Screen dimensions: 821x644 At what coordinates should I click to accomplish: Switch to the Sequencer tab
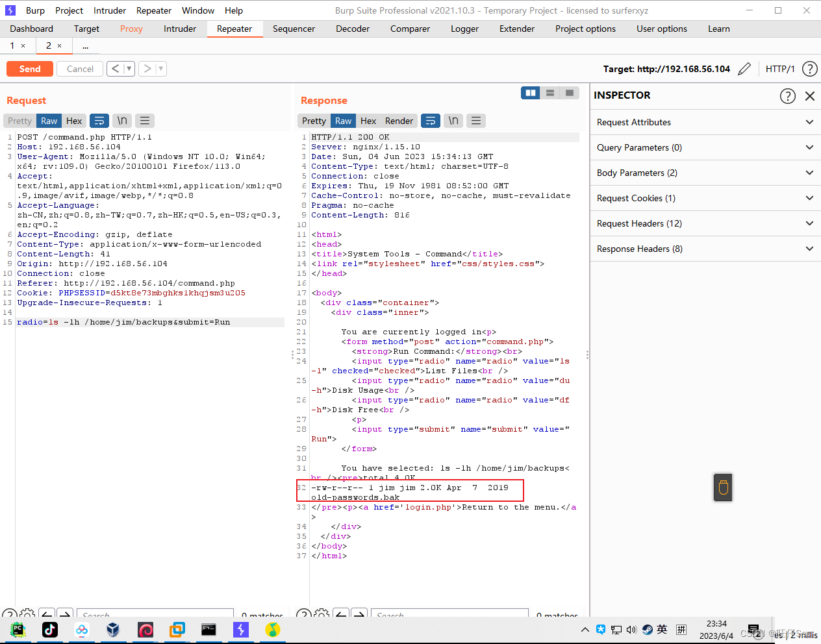[x=294, y=29]
